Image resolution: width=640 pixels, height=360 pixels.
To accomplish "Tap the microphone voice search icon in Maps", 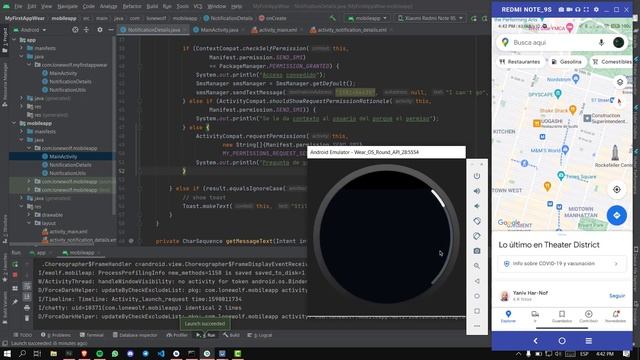I will [x=601, y=42].
